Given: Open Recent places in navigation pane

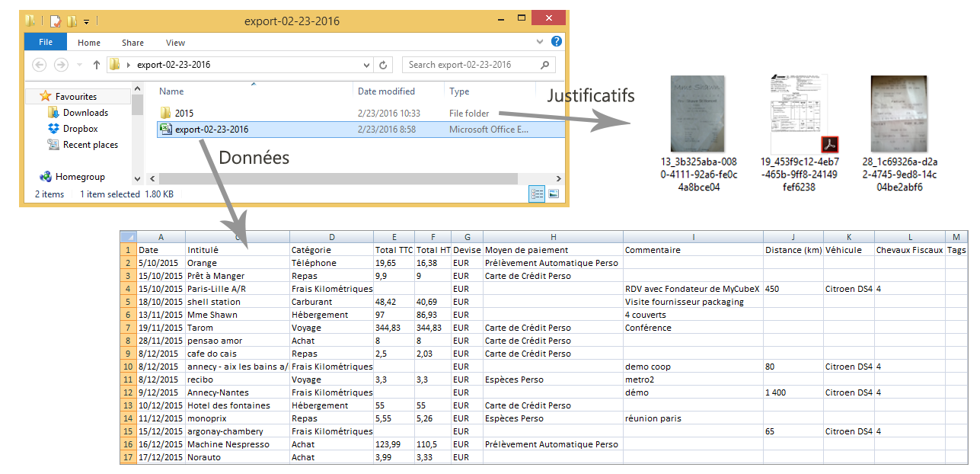Looking at the screenshot, I should coord(90,145).
